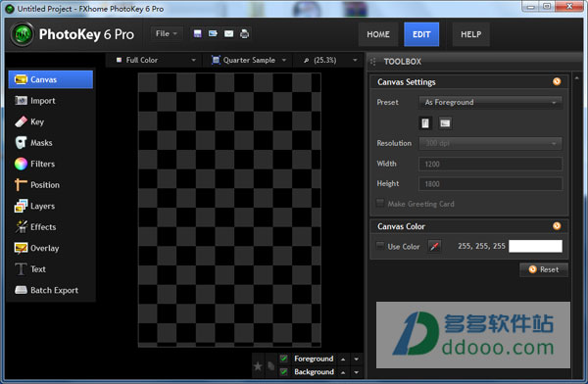Open the Preset As Foreground dropdown
This screenshot has width=588, height=384.
pos(490,102)
